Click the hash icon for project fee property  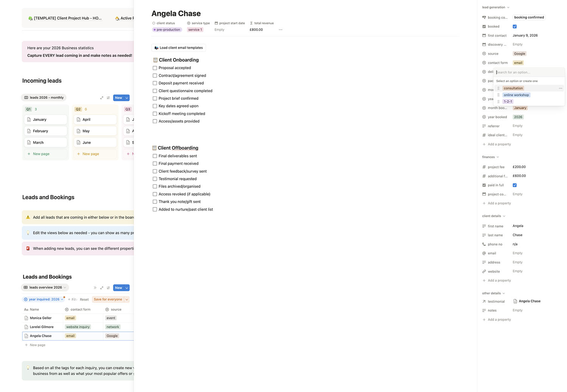point(484,167)
